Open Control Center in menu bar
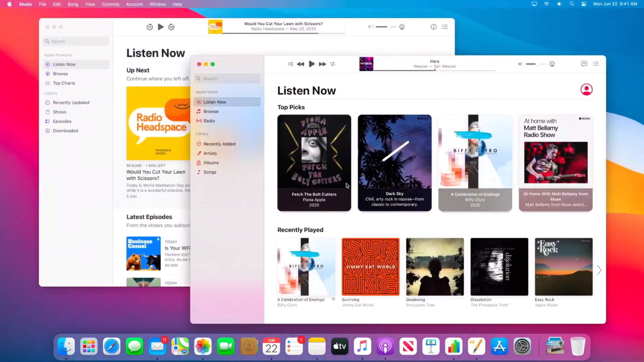Image resolution: width=644 pixels, height=362 pixels. point(584,4)
